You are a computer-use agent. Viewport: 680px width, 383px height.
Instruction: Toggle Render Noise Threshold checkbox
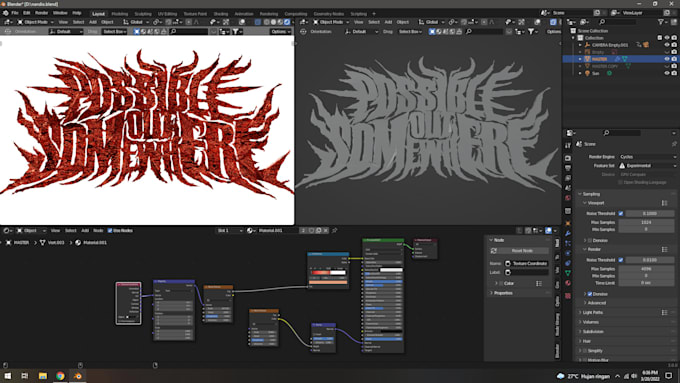(x=621, y=260)
